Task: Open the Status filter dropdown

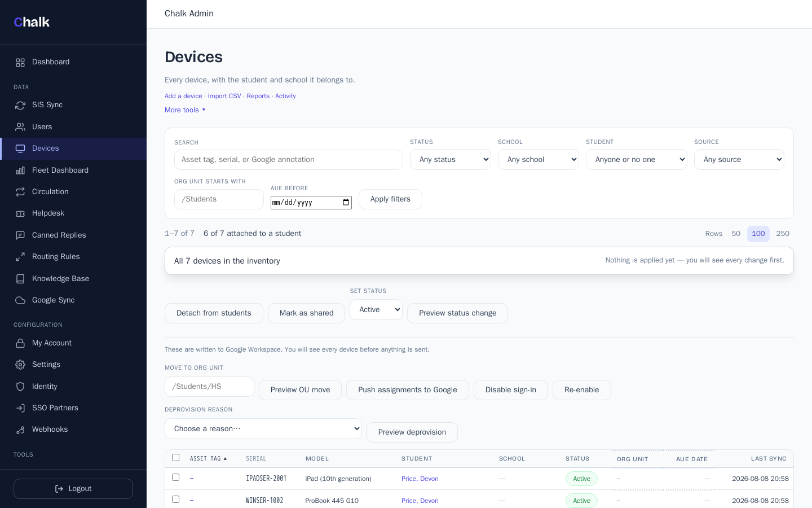Action: tap(451, 160)
